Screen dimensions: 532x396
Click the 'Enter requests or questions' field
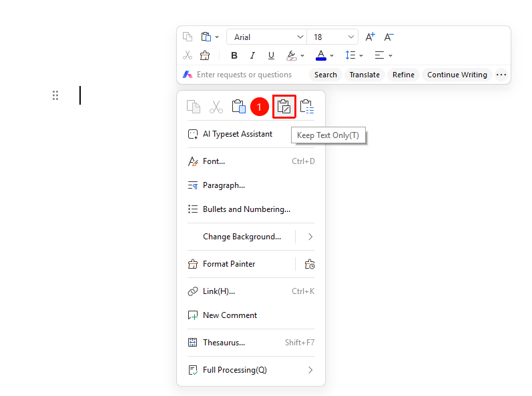pos(244,75)
